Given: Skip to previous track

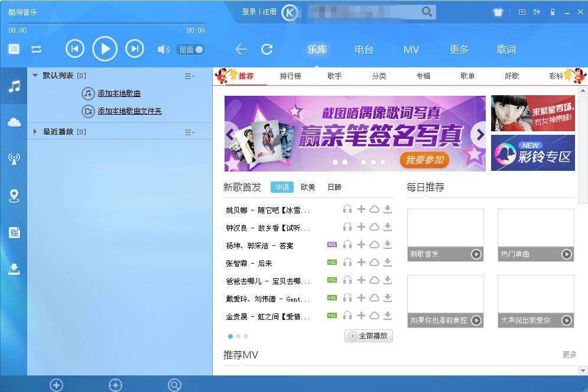Looking at the screenshot, I should coord(74,48).
